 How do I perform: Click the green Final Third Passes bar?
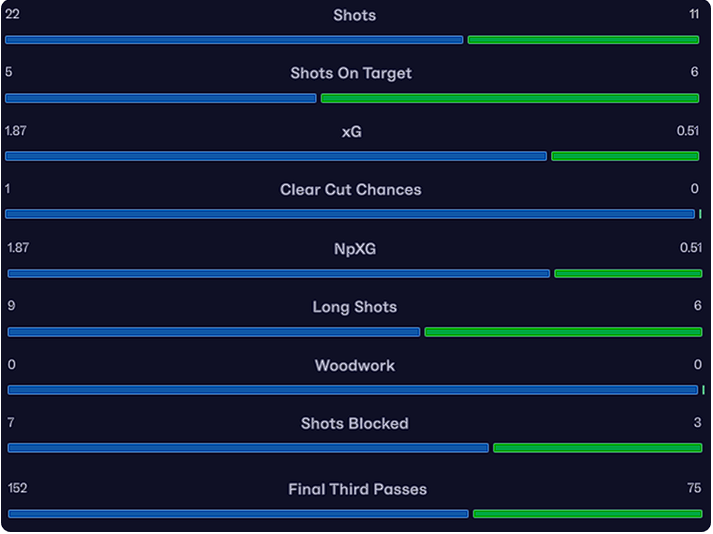coord(588,514)
